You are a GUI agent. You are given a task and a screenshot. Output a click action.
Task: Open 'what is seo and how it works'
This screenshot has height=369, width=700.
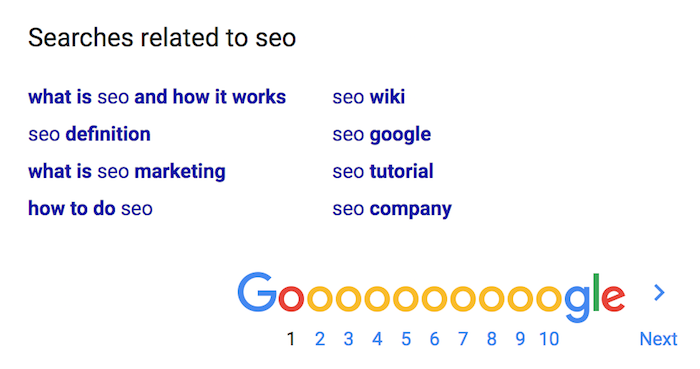click(x=157, y=97)
